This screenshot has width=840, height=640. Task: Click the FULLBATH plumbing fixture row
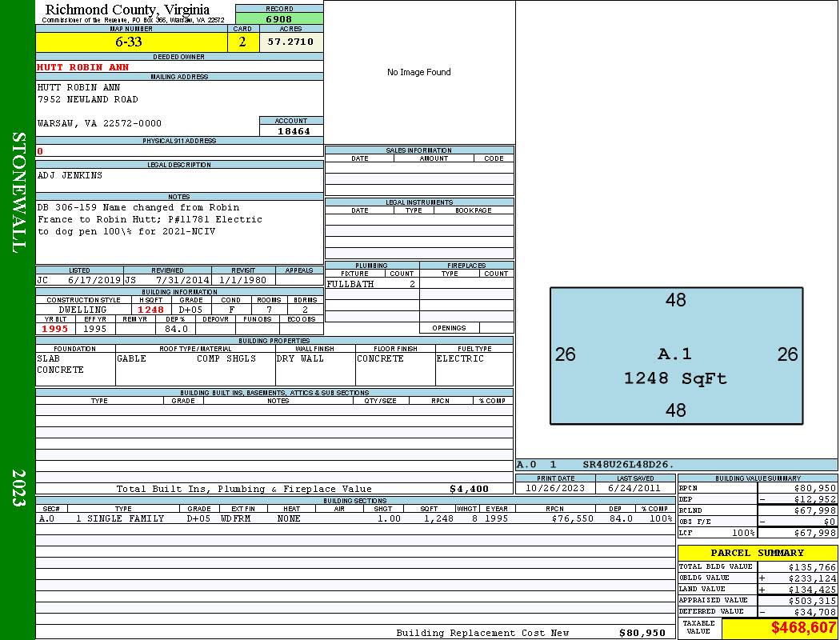(x=371, y=284)
